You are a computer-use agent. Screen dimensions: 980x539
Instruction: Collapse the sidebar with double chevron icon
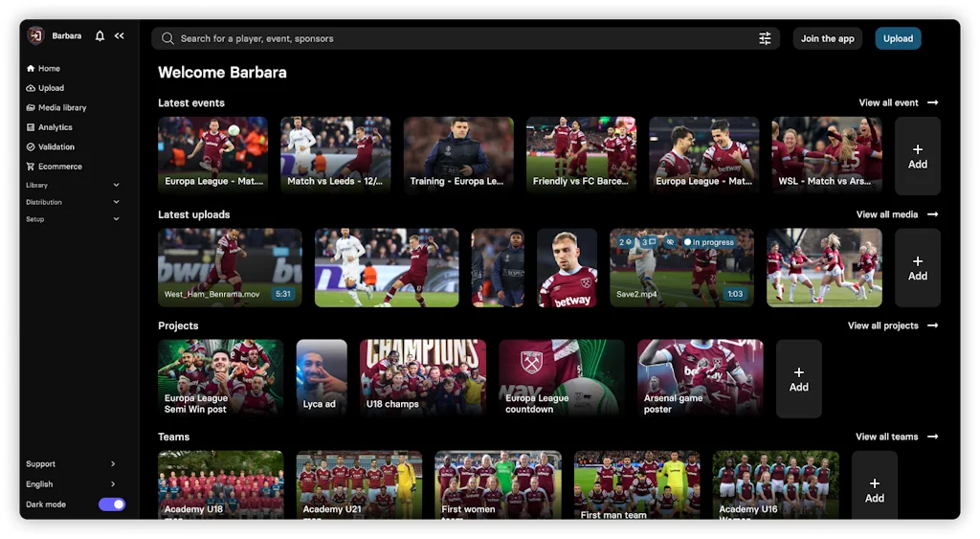pos(120,36)
